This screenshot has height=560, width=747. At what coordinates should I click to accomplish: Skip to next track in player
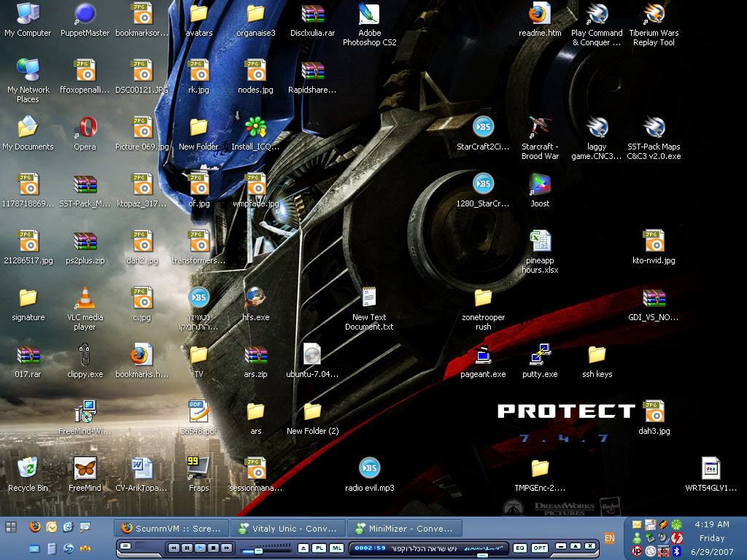[228, 548]
